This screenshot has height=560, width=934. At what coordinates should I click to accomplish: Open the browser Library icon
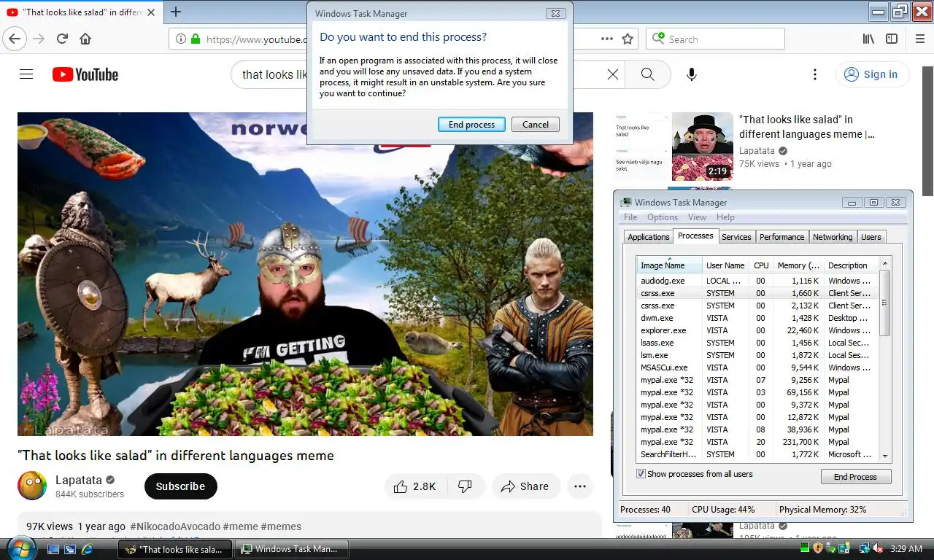[868, 39]
